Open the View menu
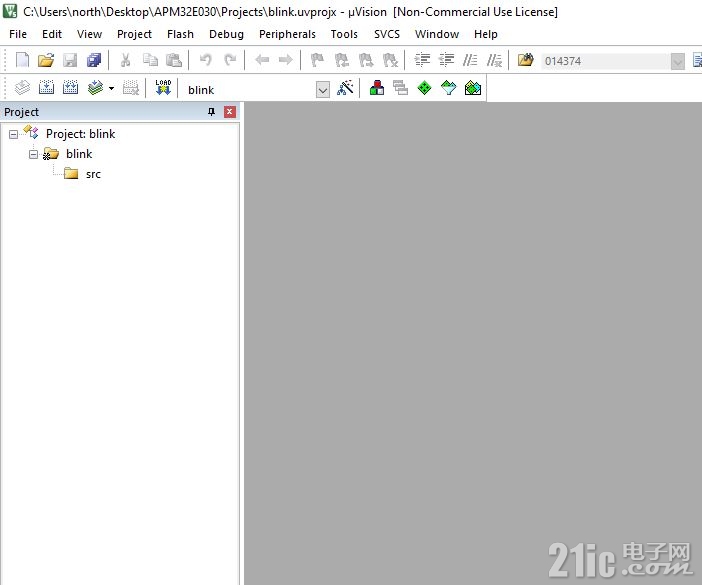The width and height of the screenshot is (702, 585). tap(90, 34)
